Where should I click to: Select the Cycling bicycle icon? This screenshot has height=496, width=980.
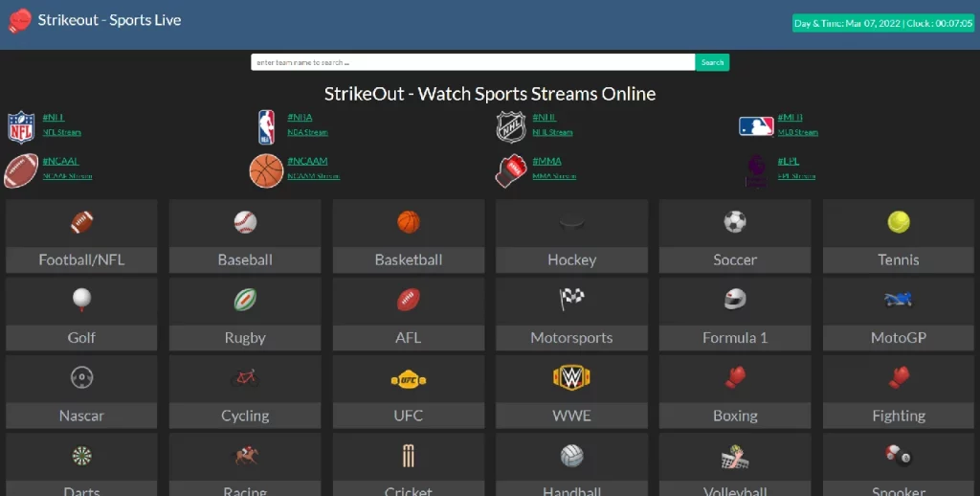click(245, 378)
